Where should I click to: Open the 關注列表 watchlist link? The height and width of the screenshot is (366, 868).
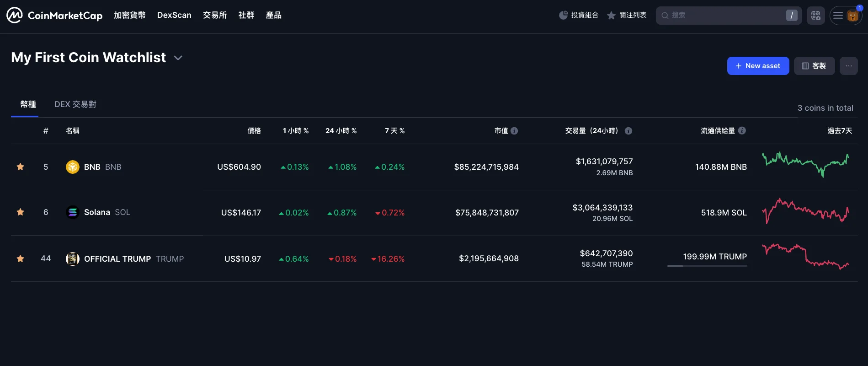click(x=627, y=15)
